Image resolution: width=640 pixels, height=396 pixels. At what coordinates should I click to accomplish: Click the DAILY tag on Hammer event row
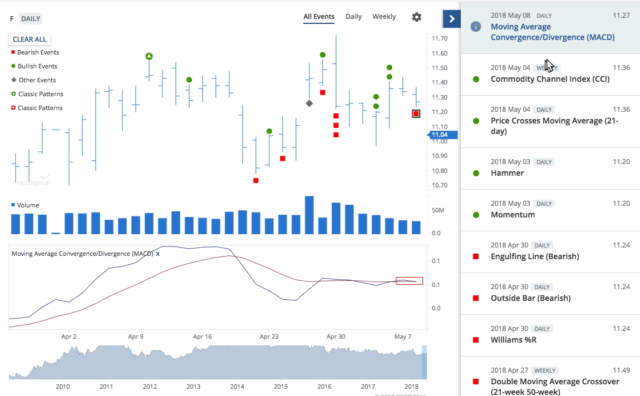click(544, 162)
